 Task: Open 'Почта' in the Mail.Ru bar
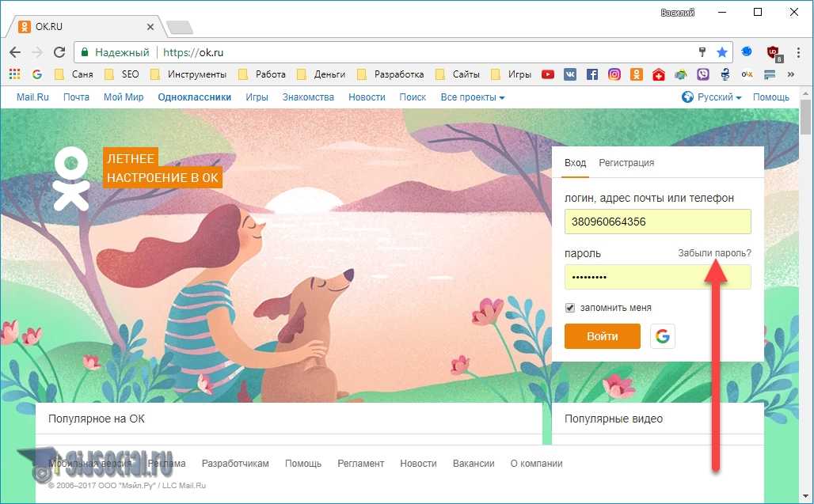click(76, 97)
